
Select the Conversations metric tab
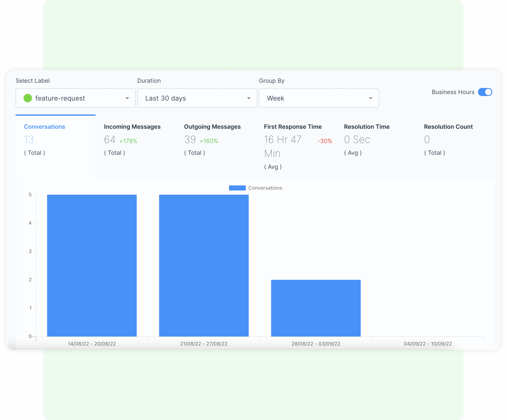click(x=55, y=147)
